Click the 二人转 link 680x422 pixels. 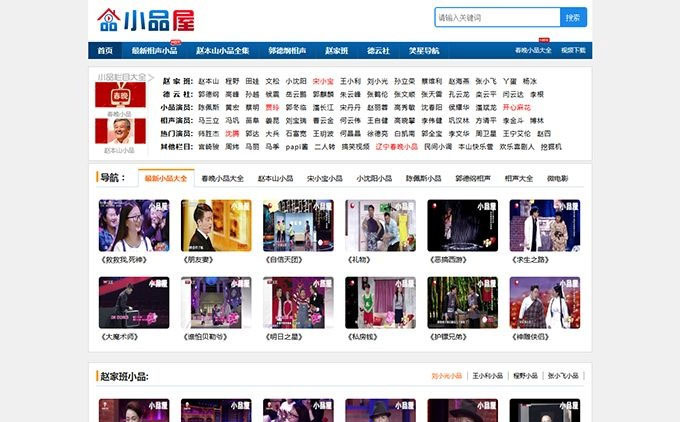[x=324, y=147]
